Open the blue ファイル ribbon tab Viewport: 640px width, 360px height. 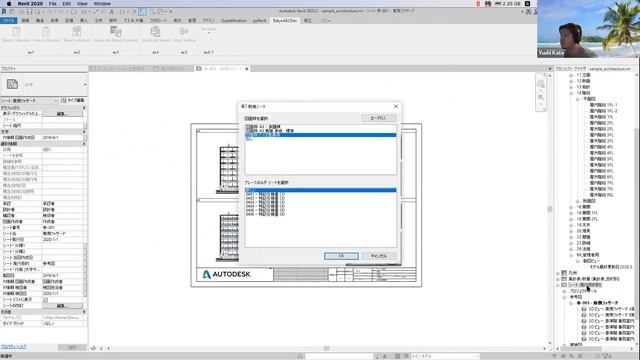pyautogui.click(x=8, y=20)
